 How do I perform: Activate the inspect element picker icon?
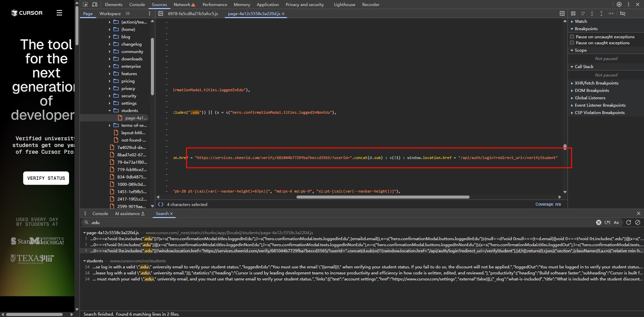[85, 4]
